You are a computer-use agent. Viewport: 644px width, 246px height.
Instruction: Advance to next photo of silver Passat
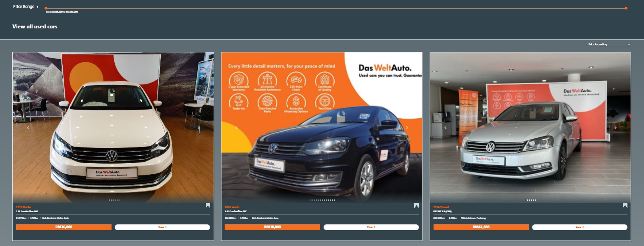[615, 128]
